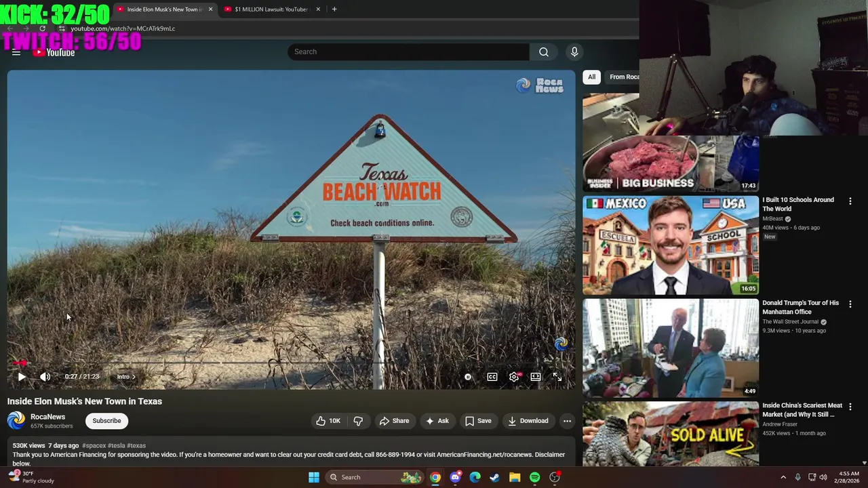
Task: Open the RocaNews channel name link
Action: point(47,417)
